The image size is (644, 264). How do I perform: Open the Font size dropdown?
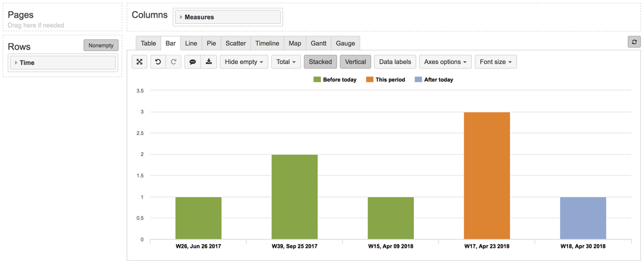496,62
